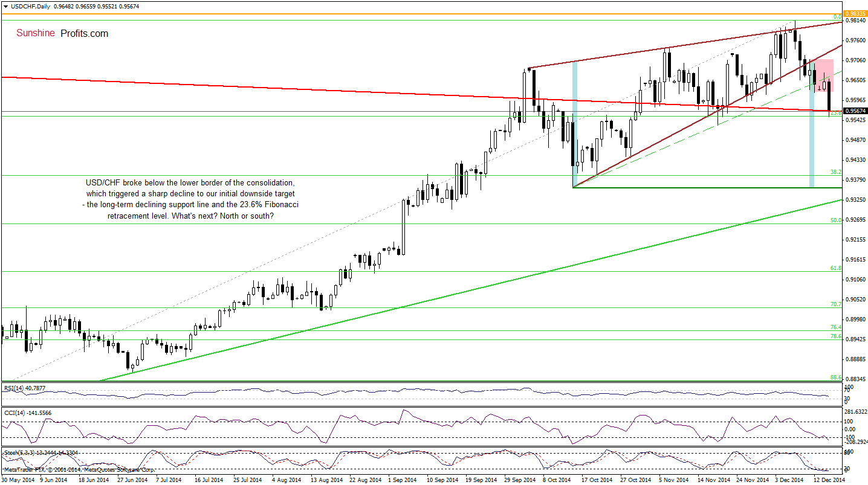Select the 0.96505 price axis value

tap(855, 80)
